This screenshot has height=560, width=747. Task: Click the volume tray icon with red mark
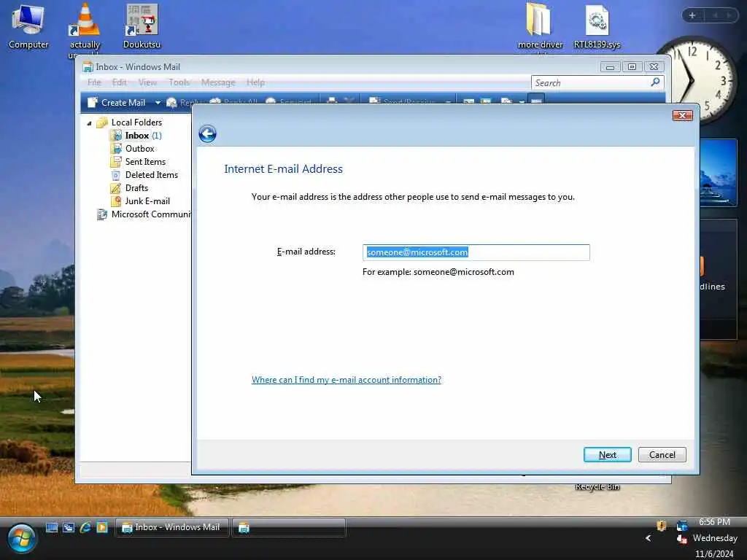(x=682, y=539)
